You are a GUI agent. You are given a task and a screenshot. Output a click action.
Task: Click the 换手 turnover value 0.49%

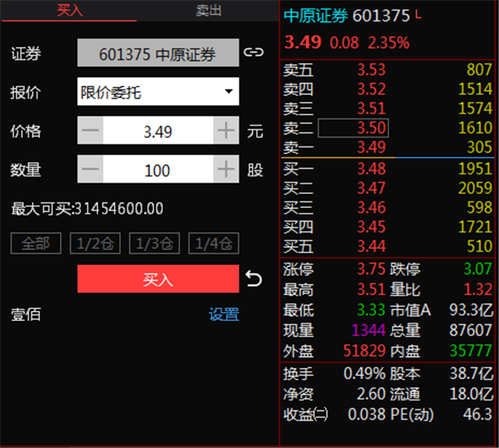click(x=365, y=373)
